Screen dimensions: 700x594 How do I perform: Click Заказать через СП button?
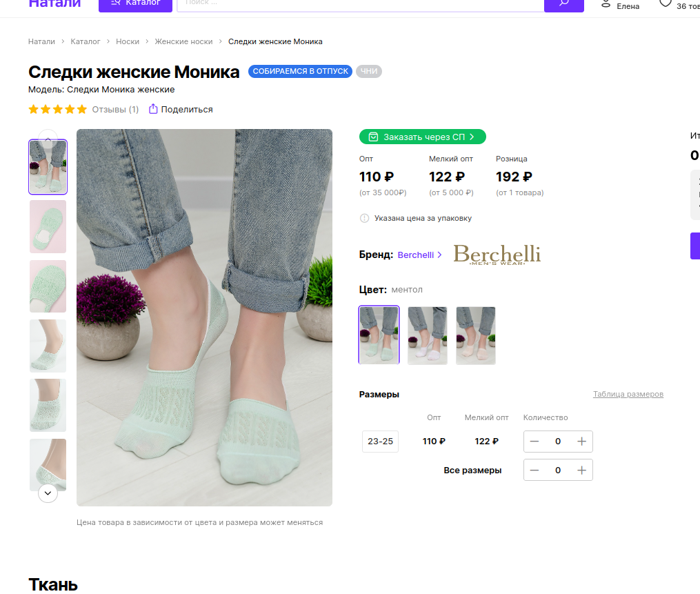coord(422,137)
